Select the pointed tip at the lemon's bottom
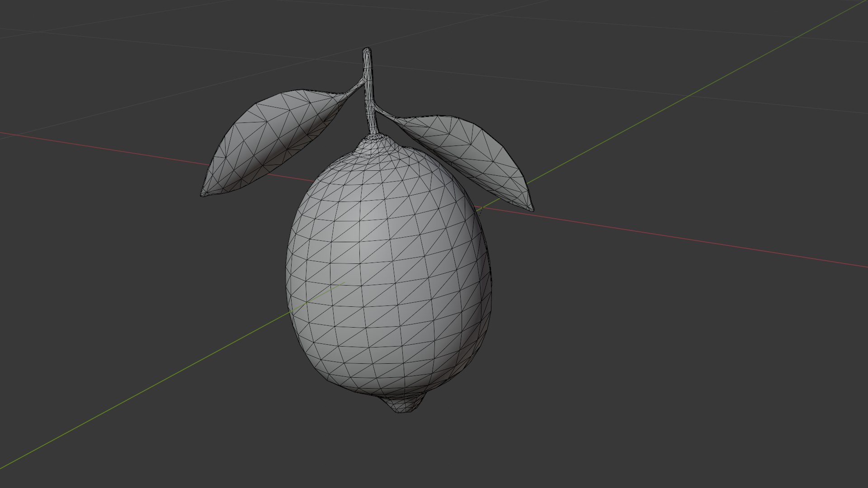Viewport: 868px width, 488px height. (404, 403)
